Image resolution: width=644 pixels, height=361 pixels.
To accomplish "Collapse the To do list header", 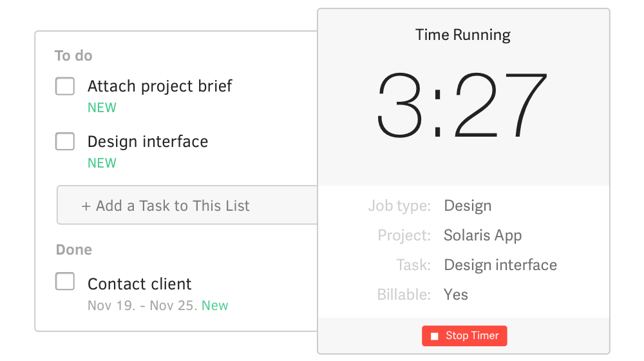I will 73,56.
